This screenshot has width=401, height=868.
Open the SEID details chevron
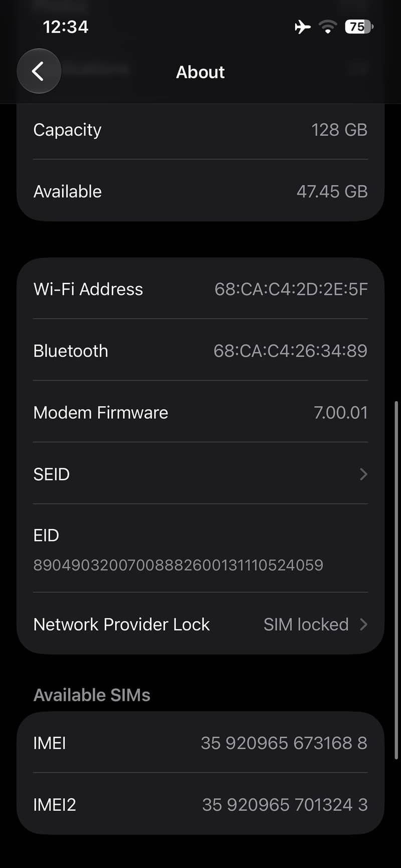(x=364, y=474)
